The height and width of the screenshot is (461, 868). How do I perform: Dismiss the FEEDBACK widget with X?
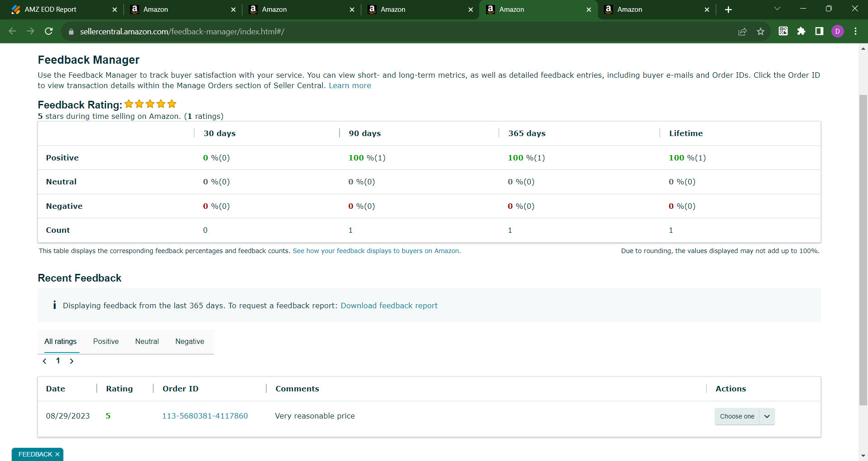click(x=57, y=454)
